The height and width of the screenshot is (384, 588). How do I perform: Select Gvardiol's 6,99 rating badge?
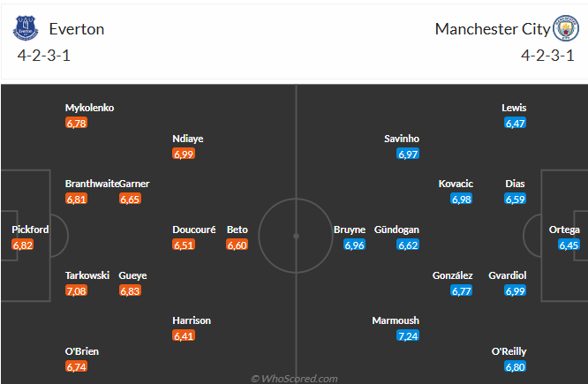[516, 290]
